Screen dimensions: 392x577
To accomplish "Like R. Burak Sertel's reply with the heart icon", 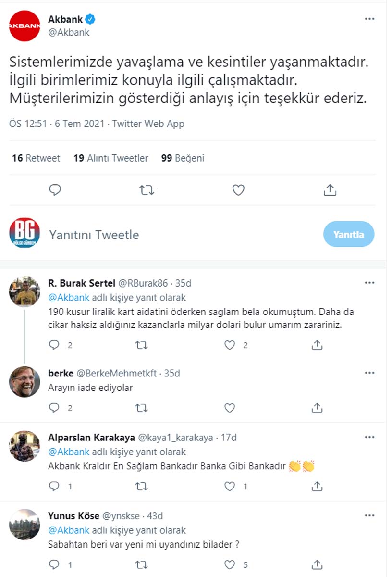I will 229,345.
